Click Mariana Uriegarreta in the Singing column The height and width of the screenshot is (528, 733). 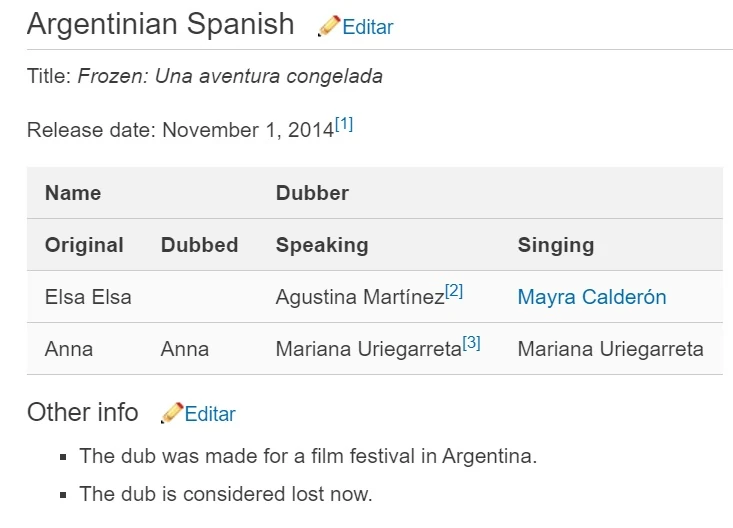coord(610,349)
